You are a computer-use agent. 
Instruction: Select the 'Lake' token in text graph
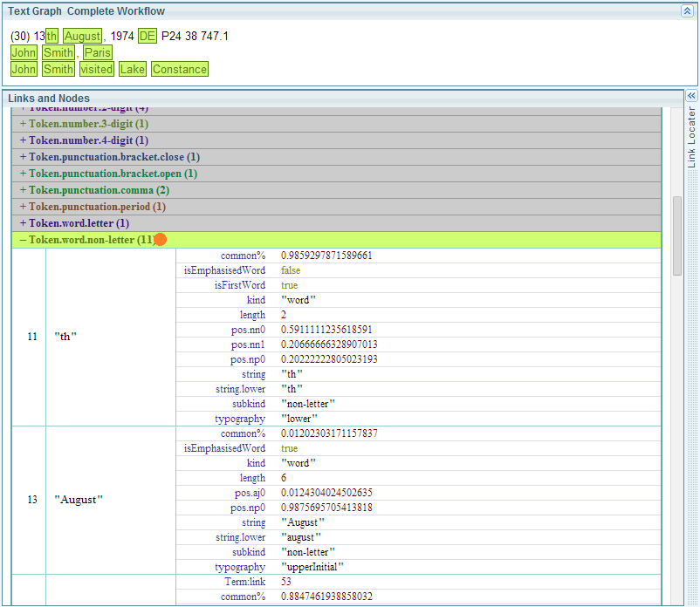pos(133,70)
